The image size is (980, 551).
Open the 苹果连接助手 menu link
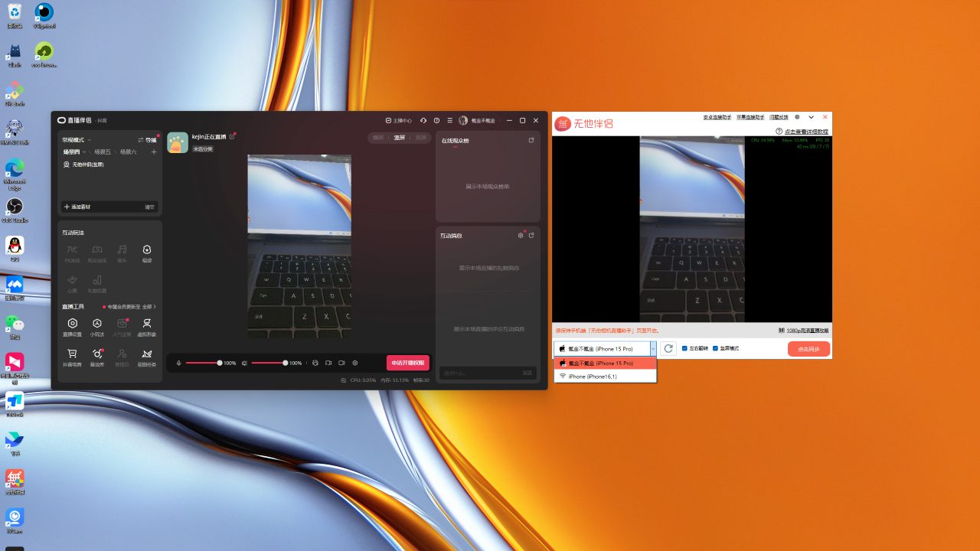point(750,118)
